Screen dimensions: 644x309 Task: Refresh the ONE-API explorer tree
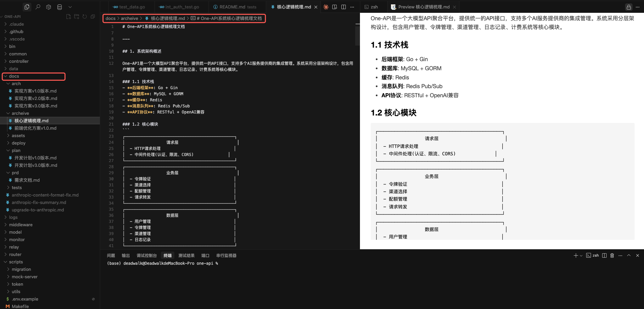(x=85, y=17)
